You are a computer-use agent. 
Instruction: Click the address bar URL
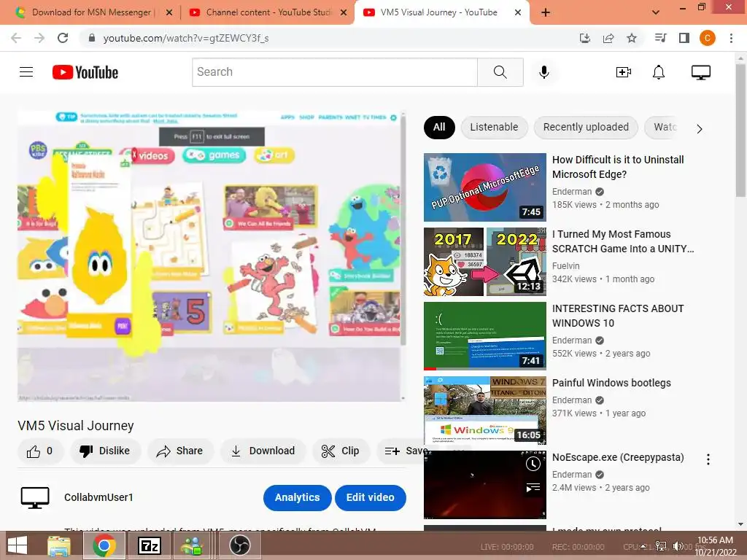pyautogui.click(x=186, y=38)
